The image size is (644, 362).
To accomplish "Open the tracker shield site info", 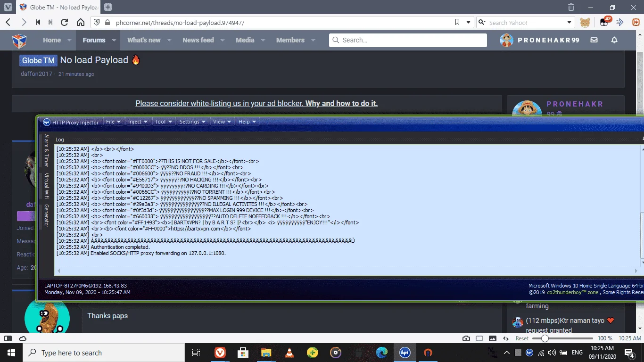I will point(97,22).
